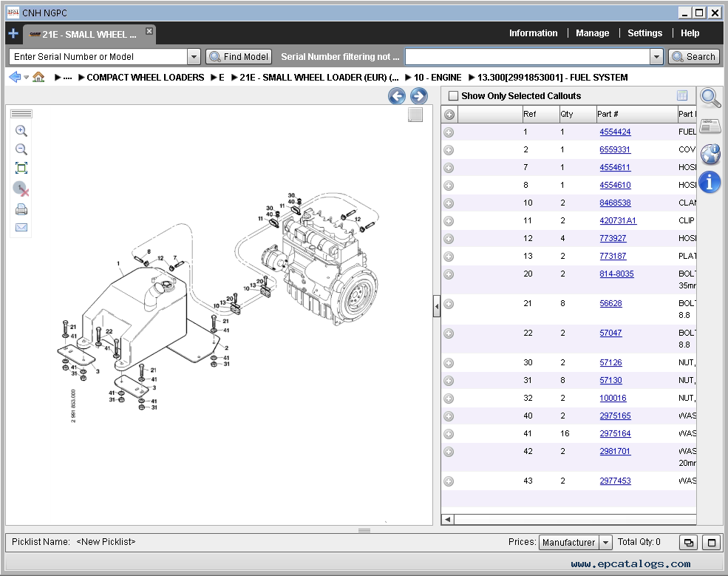Screen dimensions: 728x576
Task: Add part 6559331 row to picklist
Action: [449, 150]
